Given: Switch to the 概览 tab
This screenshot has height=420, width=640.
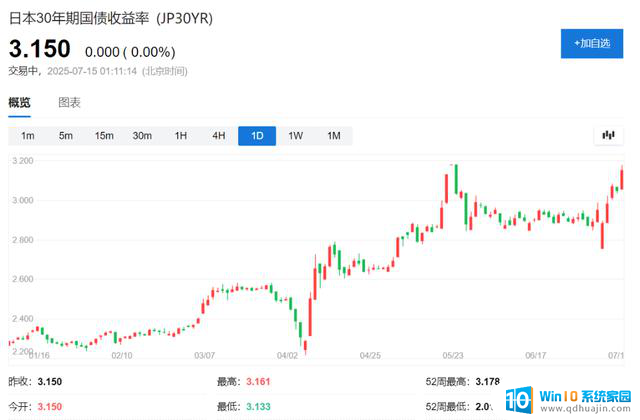Looking at the screenshot, I should 19,102.
